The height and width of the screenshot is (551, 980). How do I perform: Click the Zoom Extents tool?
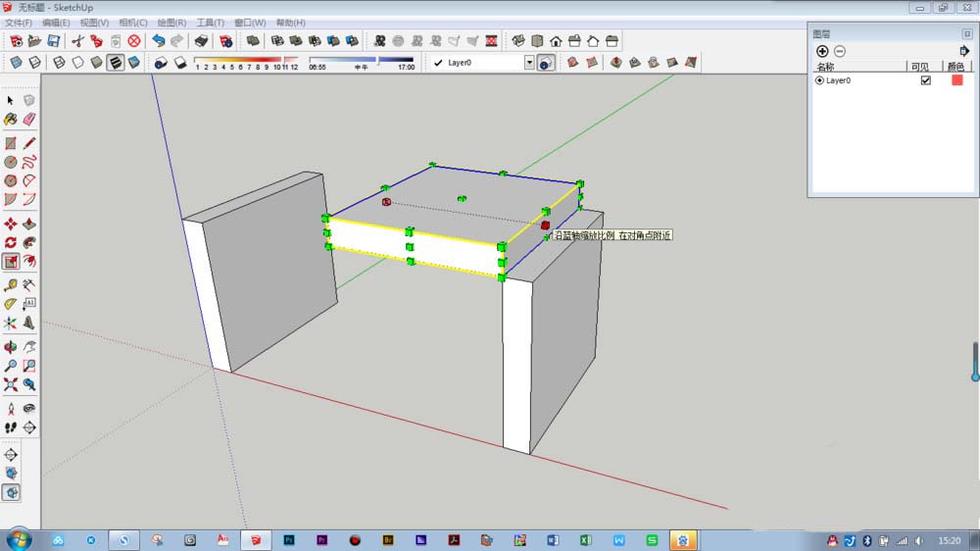point(11,384)
